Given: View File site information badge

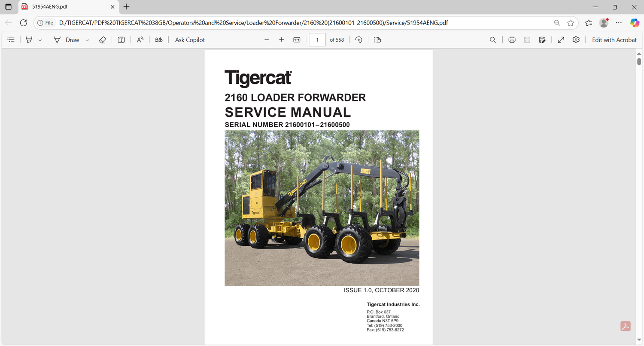Looking at the screenshot, I should (x=46, y=23).
